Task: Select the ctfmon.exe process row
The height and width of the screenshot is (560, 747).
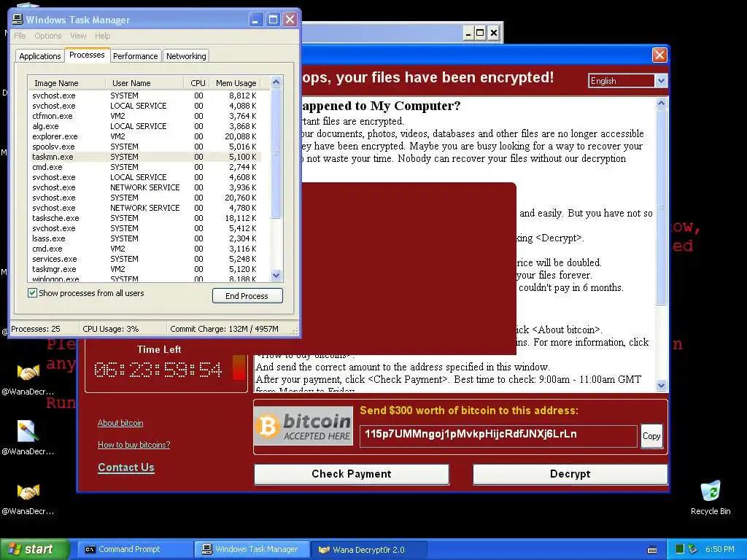Action: point(145,116)
